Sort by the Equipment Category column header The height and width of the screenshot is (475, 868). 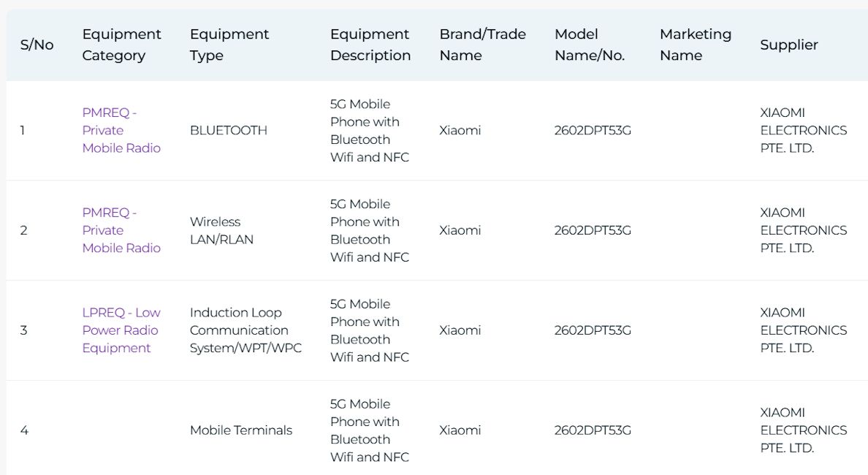tap(121, 45)
